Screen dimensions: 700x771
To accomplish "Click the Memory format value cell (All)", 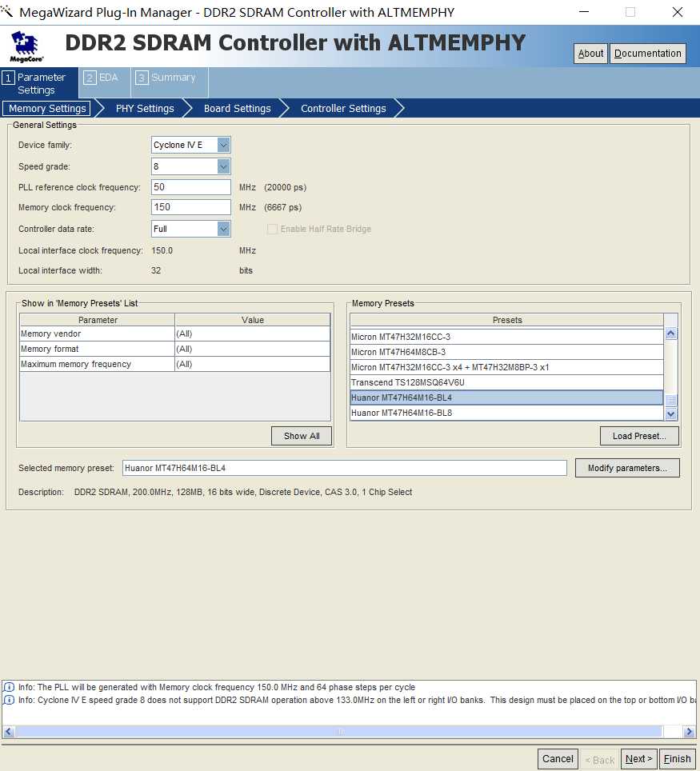I will tap(252, 350).
